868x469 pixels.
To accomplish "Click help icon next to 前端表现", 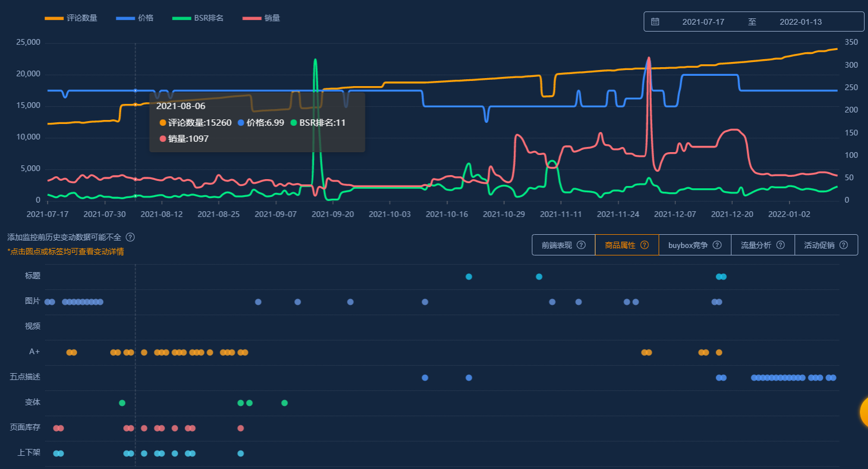I will click(x=581, y=245).
